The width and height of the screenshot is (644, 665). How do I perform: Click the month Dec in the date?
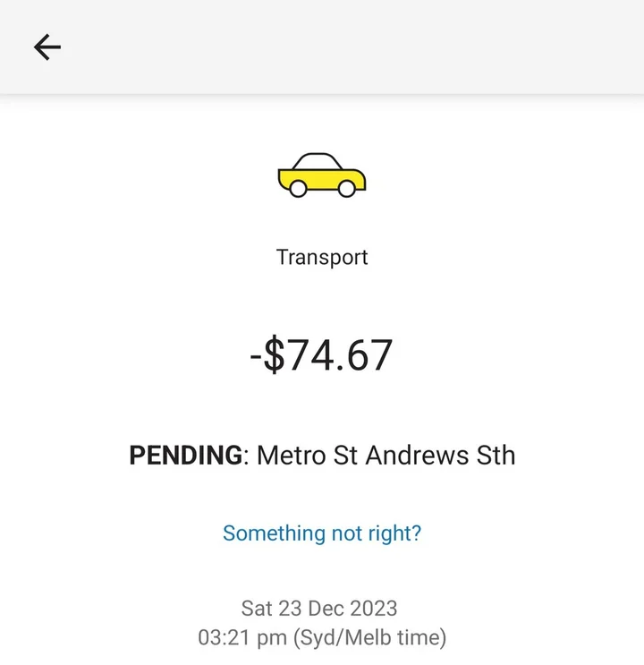pos(326,609)
